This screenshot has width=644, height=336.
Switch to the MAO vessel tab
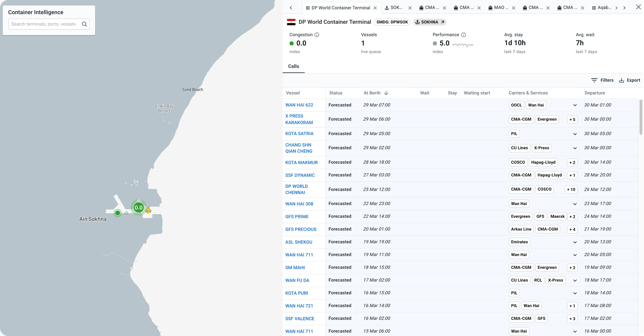coord(499,8)
